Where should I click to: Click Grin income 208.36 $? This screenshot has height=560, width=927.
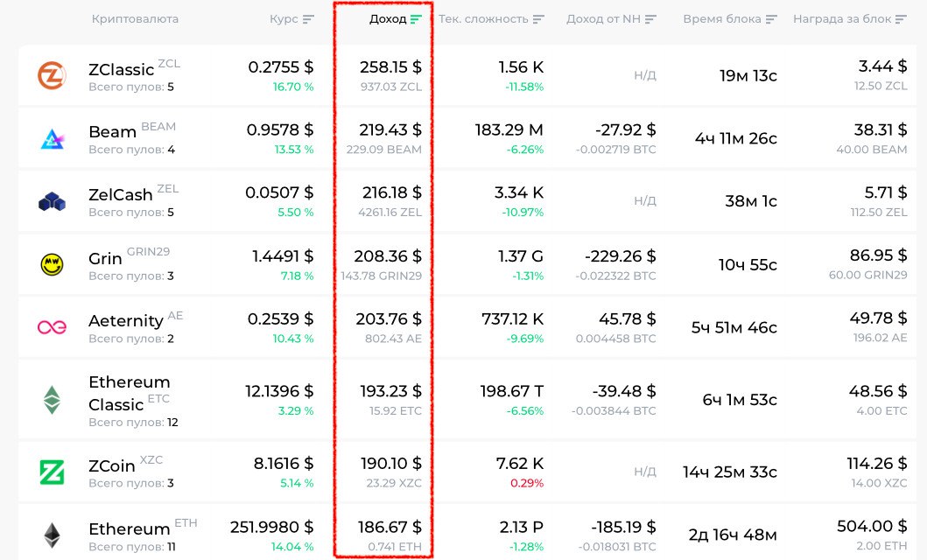click(x=388, y=256)
